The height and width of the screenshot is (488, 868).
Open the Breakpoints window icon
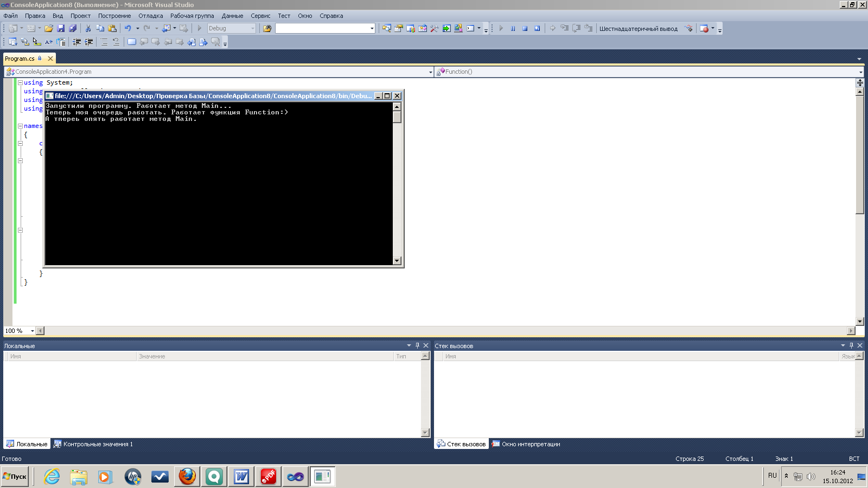tap(704, 28)
